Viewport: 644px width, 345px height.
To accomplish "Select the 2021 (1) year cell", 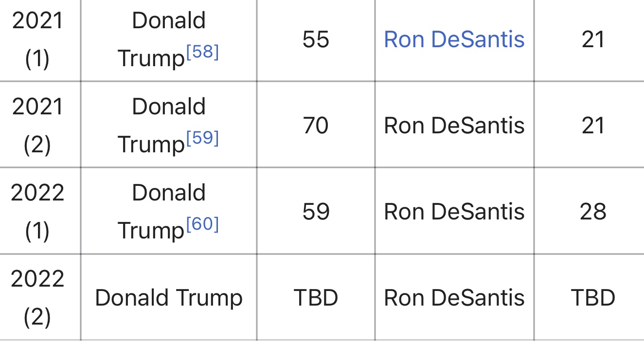I will pyautogui.click(x=37, y=40).
